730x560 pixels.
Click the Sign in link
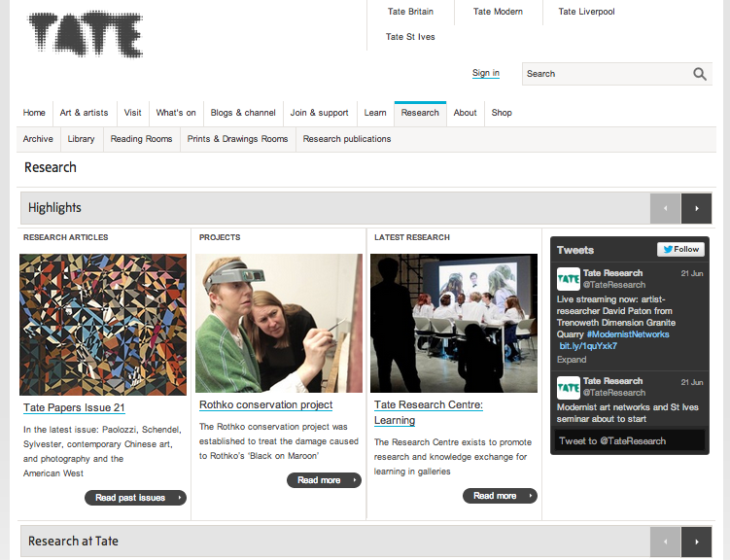[x=486, y=73]
